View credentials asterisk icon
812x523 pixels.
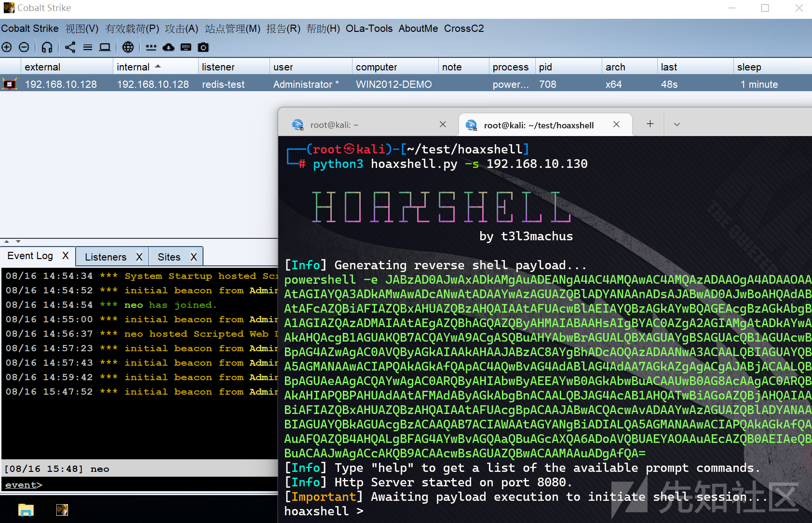(x=151, y=47)
